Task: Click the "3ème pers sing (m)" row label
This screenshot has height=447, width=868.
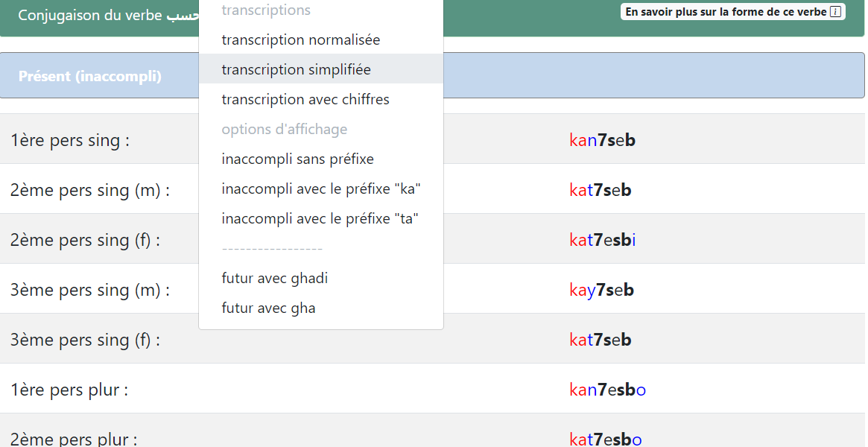Action: pyautogui.click(x=89, y=290)
